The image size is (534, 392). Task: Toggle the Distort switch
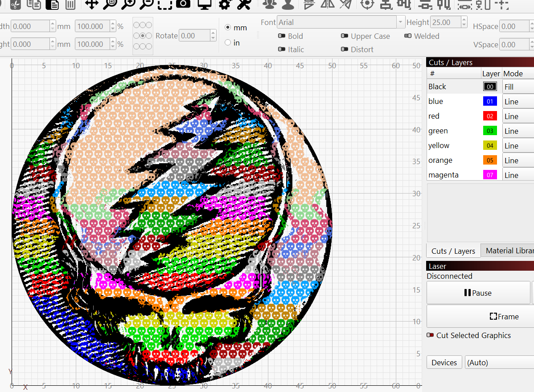click(345, 49)
